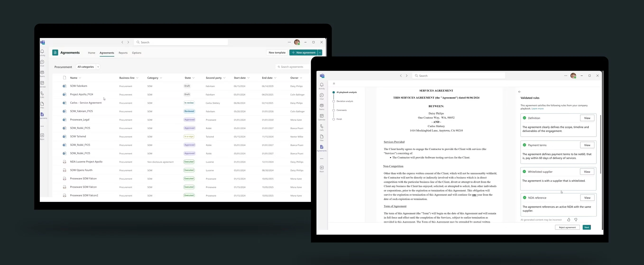The image size is (644, 265).
Task: Click the New template button
Action: pyautogui.click(x=277, y=53)
